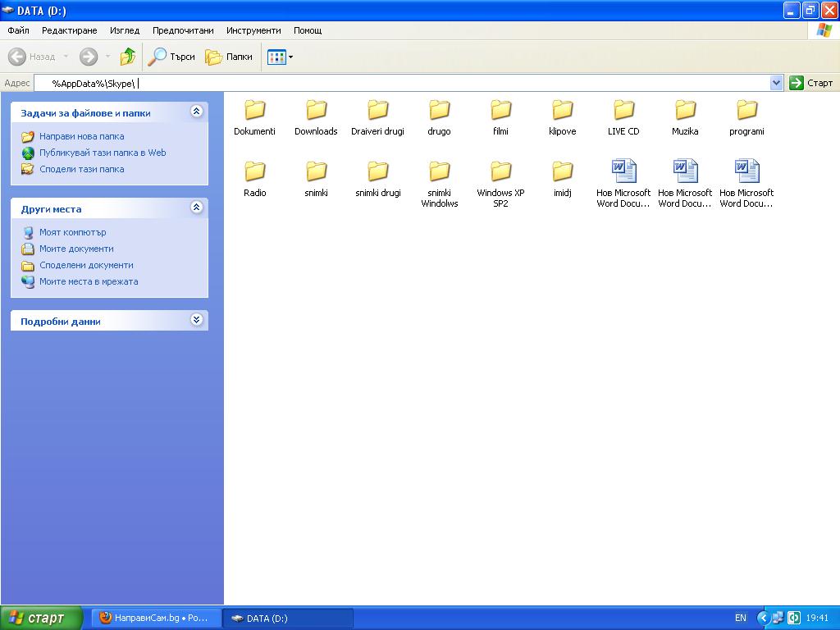The image size is (840, 630).
Task: Click Направи нова папка link
Action: (x=81, y=137)
